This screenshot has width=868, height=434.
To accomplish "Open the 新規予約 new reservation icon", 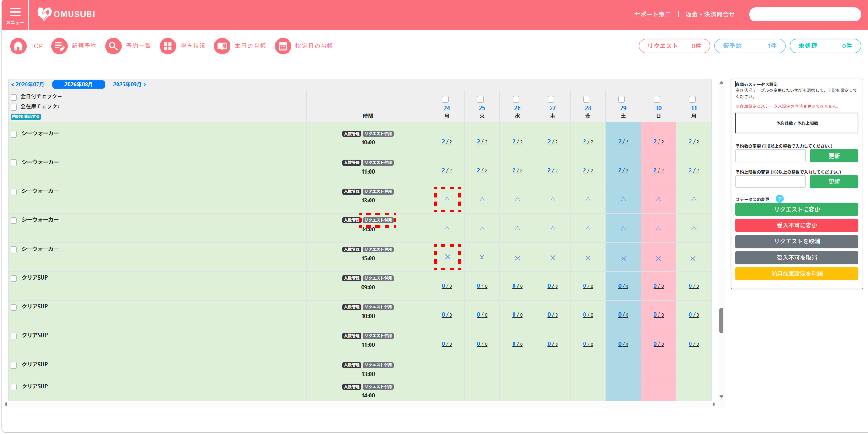I will coord(59,46).
